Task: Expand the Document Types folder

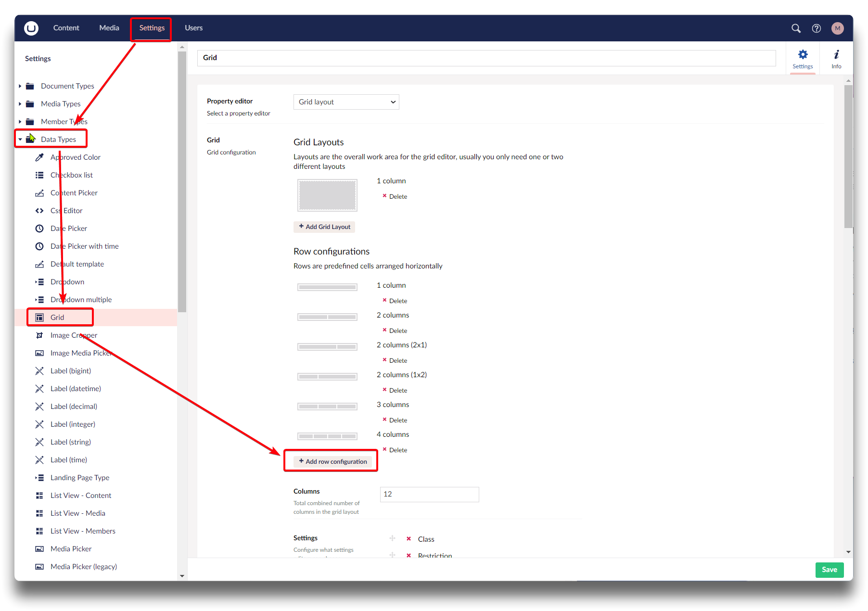Action: [20, 86]
